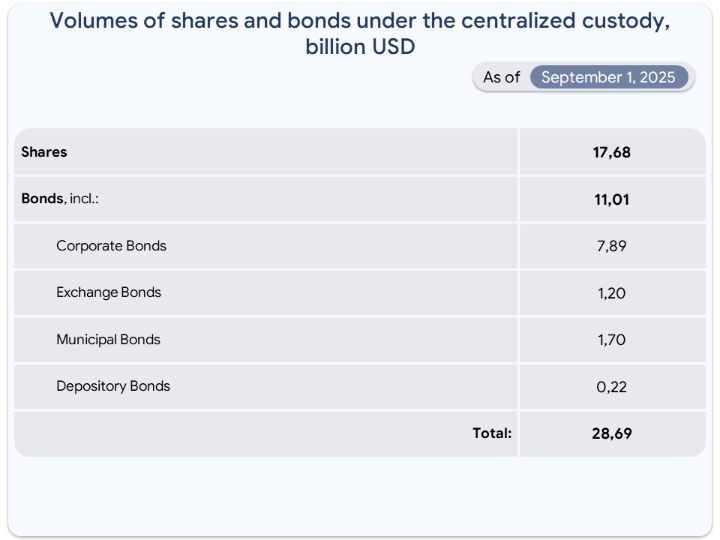Click the Depository Bonds value 0,22
This screenshot has height=540, width=720.
(611, 387)
